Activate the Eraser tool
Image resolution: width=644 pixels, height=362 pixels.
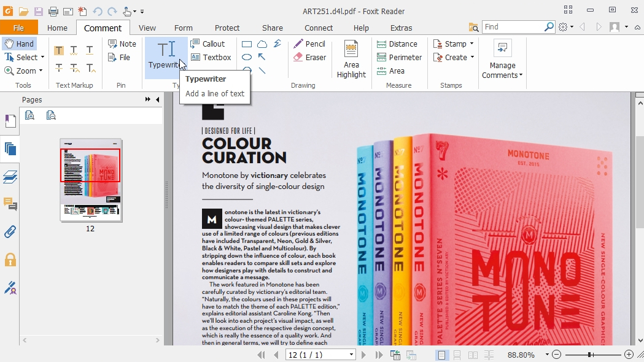(310, 57)
